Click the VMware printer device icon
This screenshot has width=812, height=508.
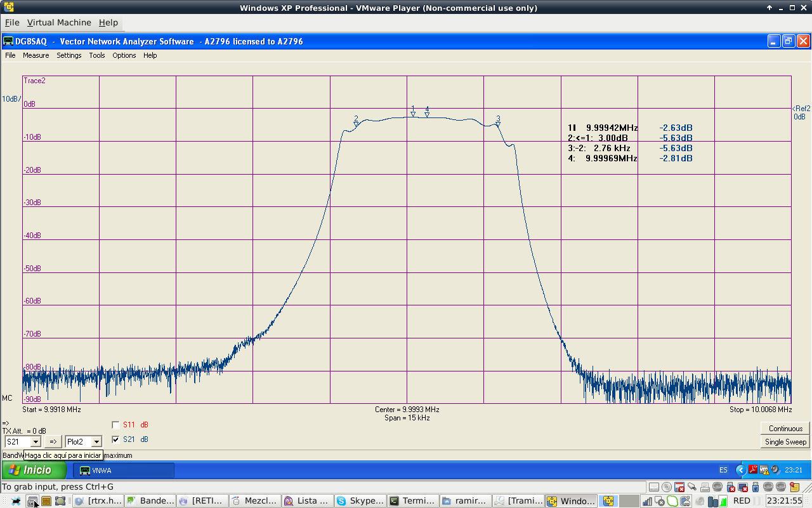point(705,487)
